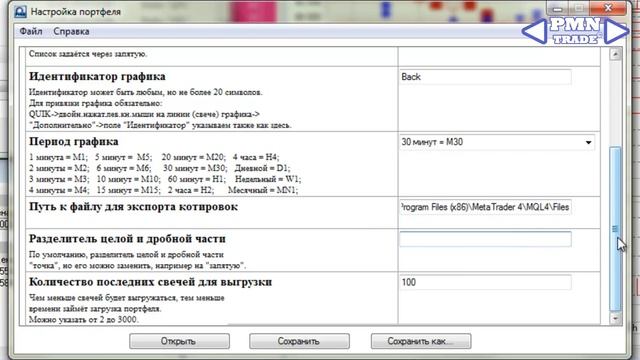This screenshot has height=360, width=640.
Task: Click the heading Период графика
Action: (74, 142)
